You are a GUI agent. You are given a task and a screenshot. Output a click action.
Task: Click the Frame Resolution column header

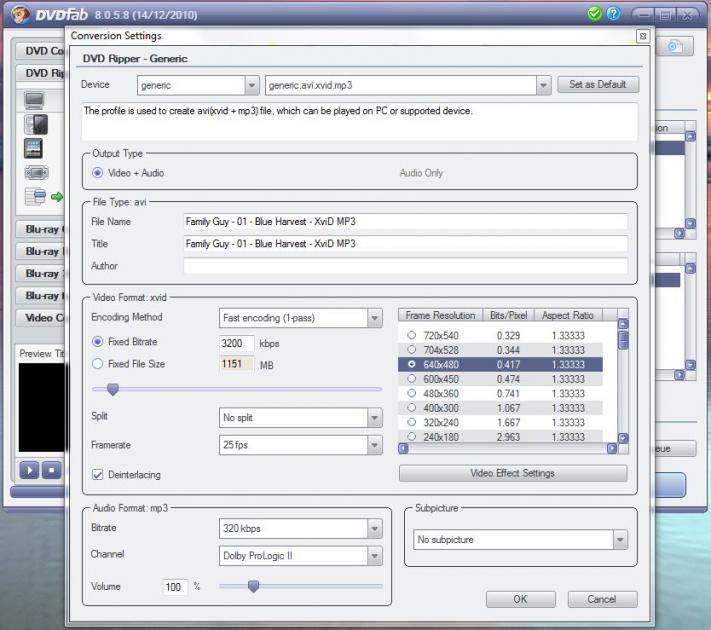pyautogui.click(x=440, y=315)
